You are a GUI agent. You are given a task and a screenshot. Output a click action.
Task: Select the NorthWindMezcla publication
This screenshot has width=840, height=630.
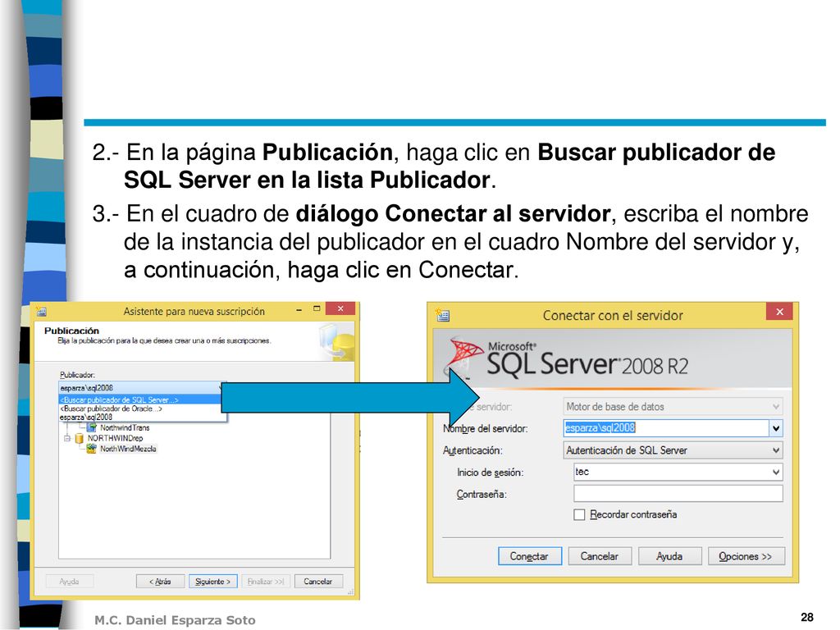click(128, 449)
